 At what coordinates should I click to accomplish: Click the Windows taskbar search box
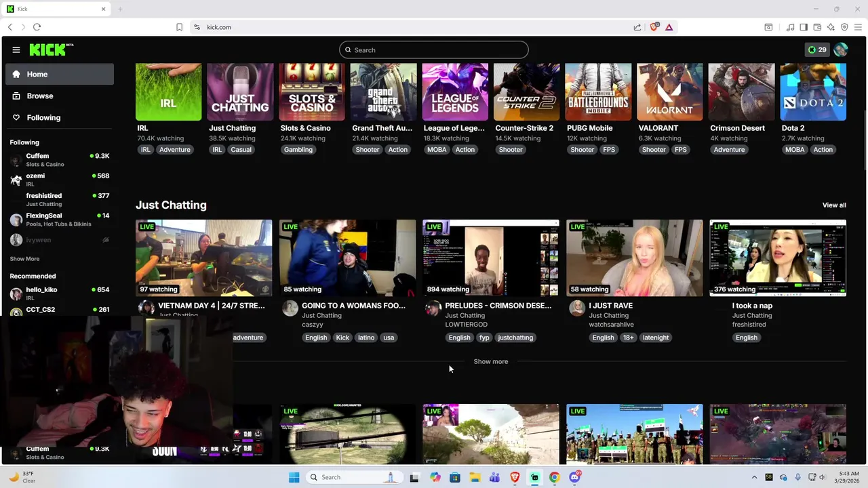pos(353,477)
